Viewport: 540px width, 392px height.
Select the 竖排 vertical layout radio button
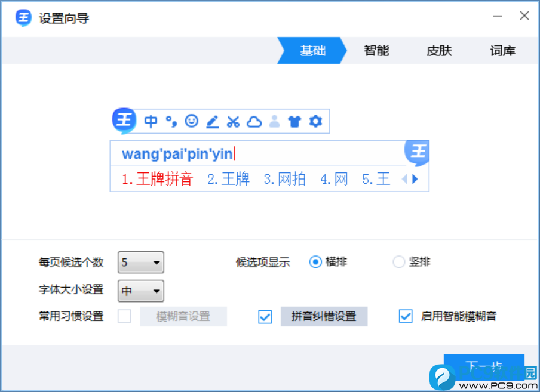pos(399,262)
